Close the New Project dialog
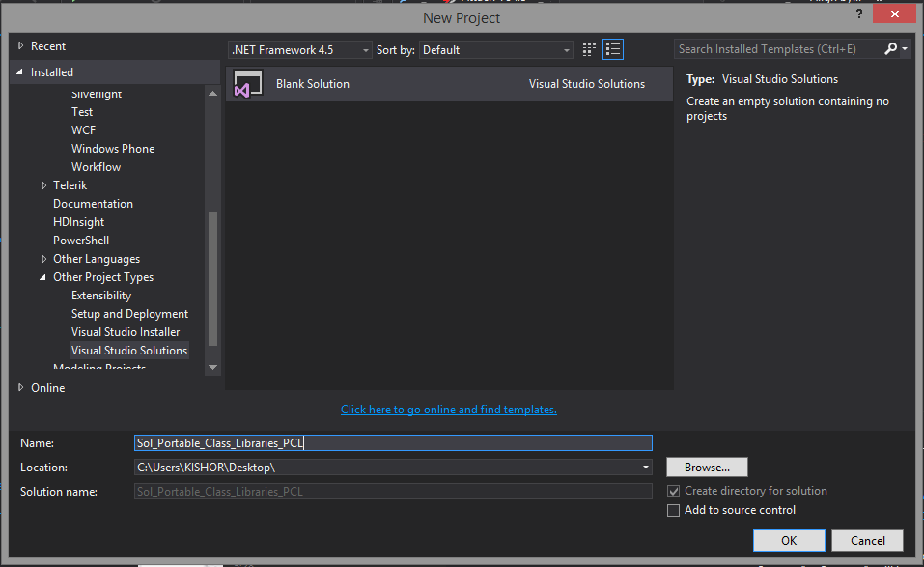The width and height of the screenshot is (924, 567). click(x=894, y=14)
